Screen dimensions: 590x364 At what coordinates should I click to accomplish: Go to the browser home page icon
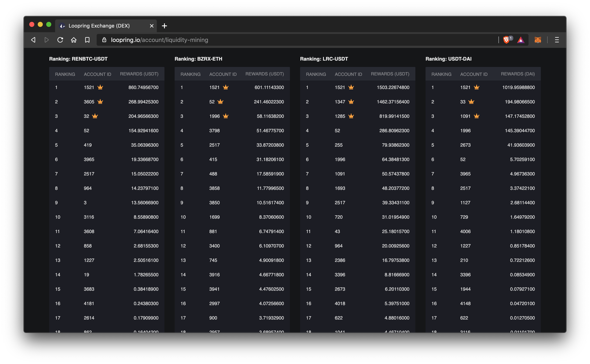click(x=74, y=40)
